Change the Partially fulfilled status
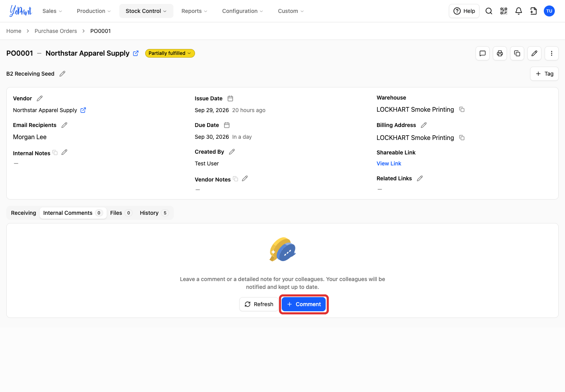The width and height of the screenshot is (565, 392). pyautogui.click(x=170, y=53)
